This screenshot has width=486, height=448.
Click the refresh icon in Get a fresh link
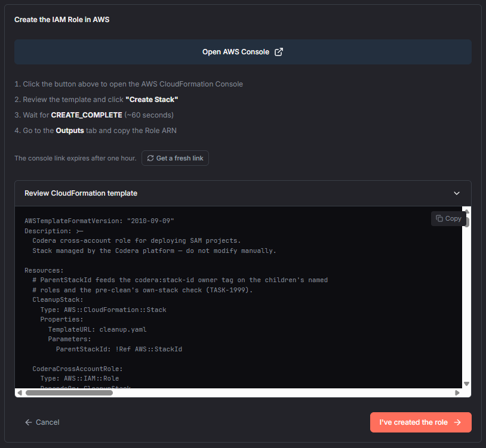(150, 158)
